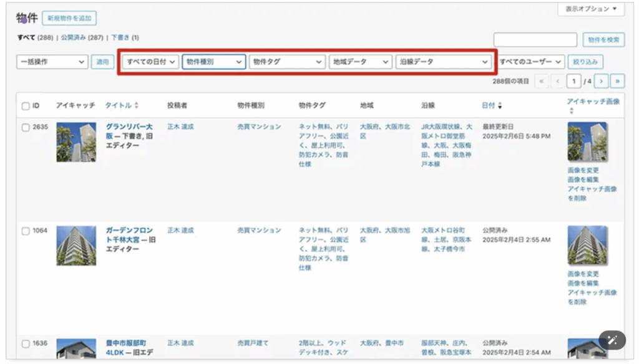The width and height of the screenshot is (639, 364).
Task: Click the magic wand icon at bottom right
Action: 612,340
